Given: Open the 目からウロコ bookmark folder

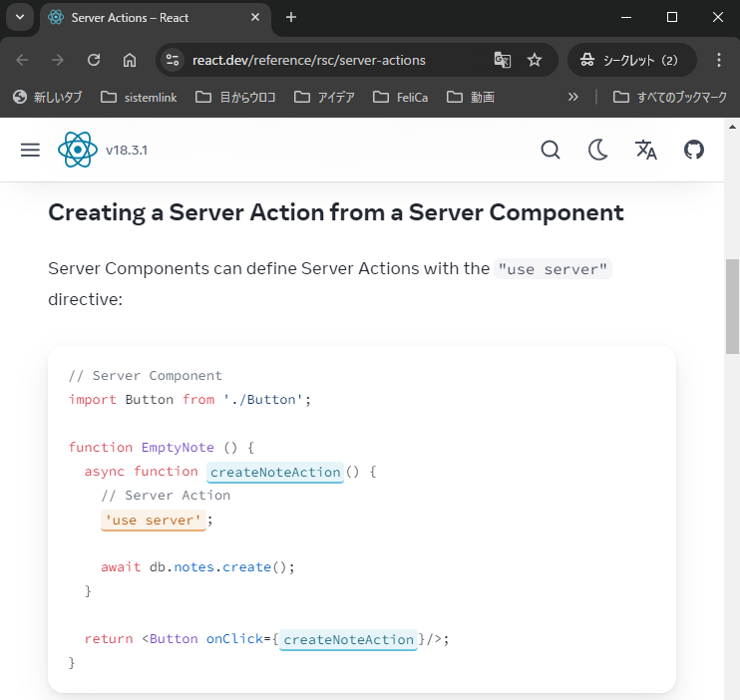Looking at the screenshot, I should click(x=235, y=98).
